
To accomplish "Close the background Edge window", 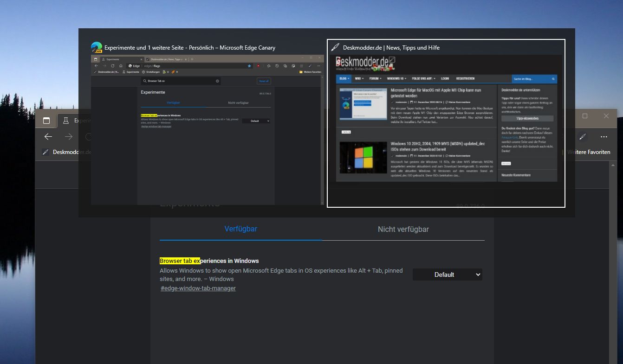I will coord(606,116).
